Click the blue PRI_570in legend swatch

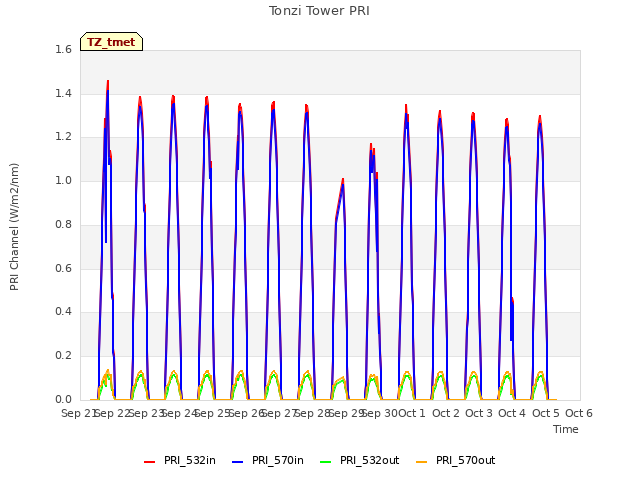click(x=238, y=462)
